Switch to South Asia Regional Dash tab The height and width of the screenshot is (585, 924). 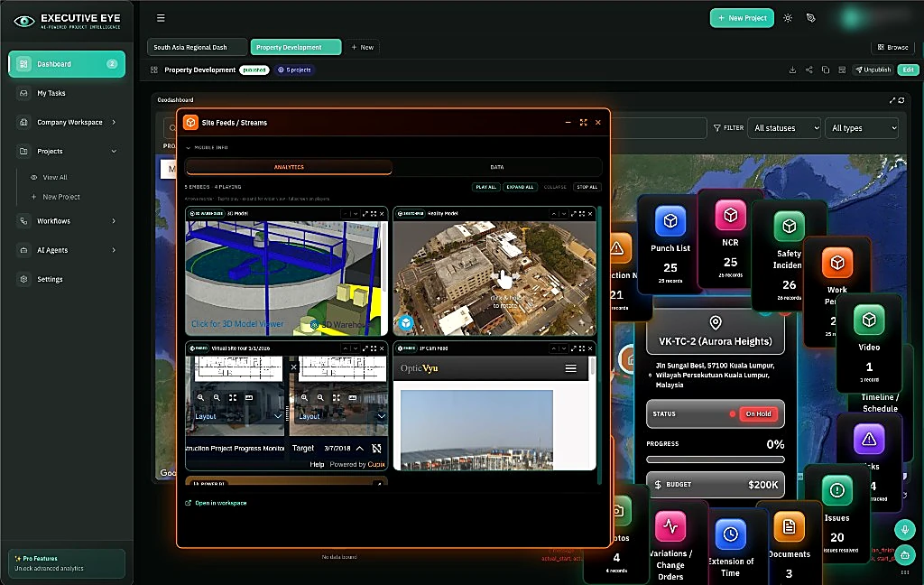coord(197,47)
